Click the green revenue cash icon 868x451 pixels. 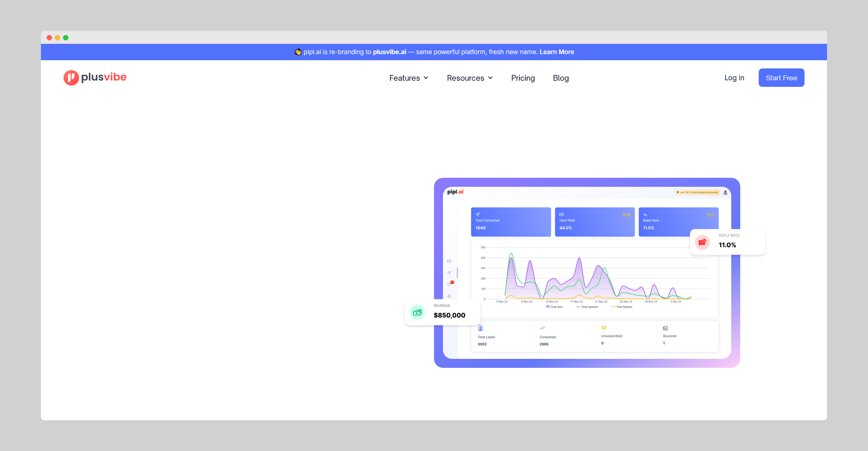point(417,313)
